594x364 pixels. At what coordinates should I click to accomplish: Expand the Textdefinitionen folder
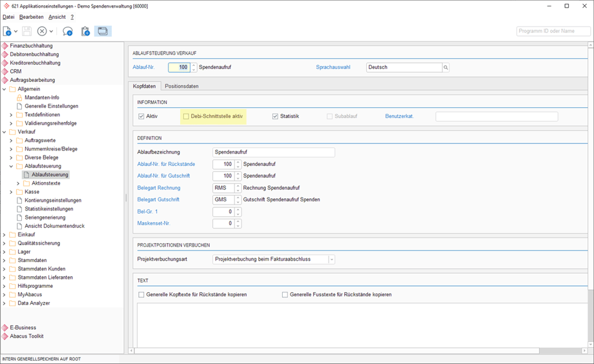(x=11, y=115)
